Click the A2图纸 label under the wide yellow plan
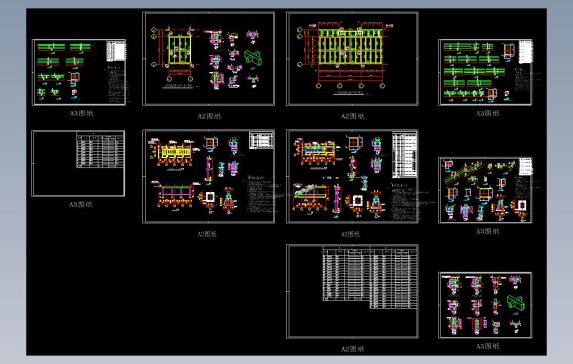The image size is (573, 364). [x=353, y=116]
